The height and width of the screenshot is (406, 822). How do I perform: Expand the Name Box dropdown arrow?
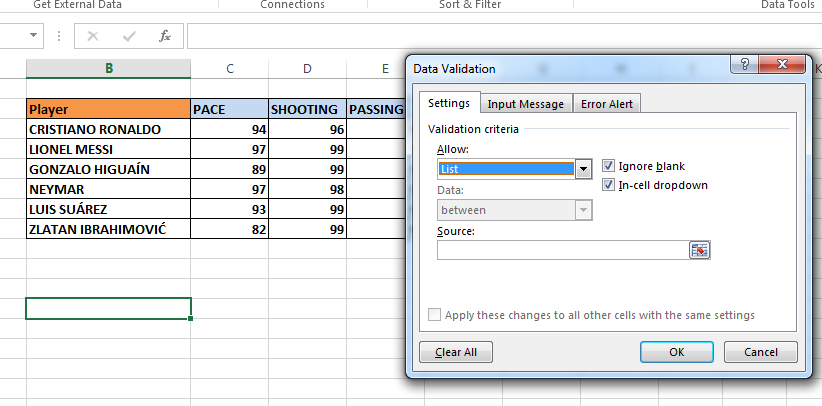(x=34, y=36)
